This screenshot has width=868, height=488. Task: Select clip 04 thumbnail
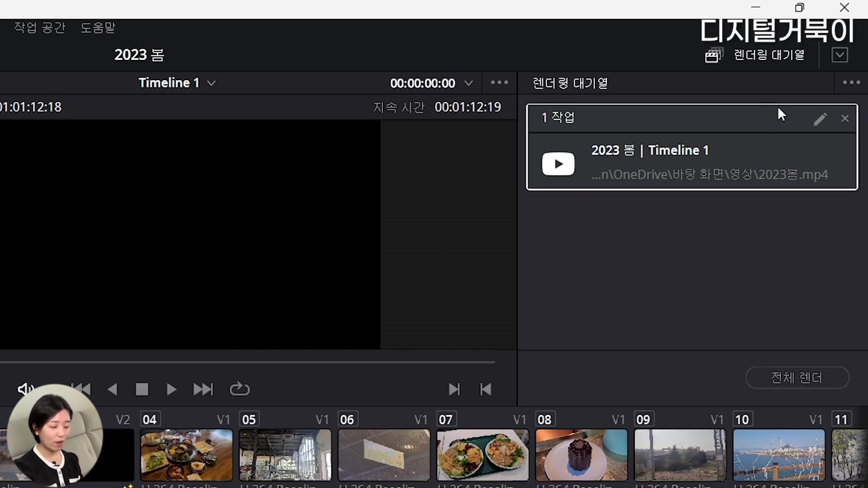187,455
